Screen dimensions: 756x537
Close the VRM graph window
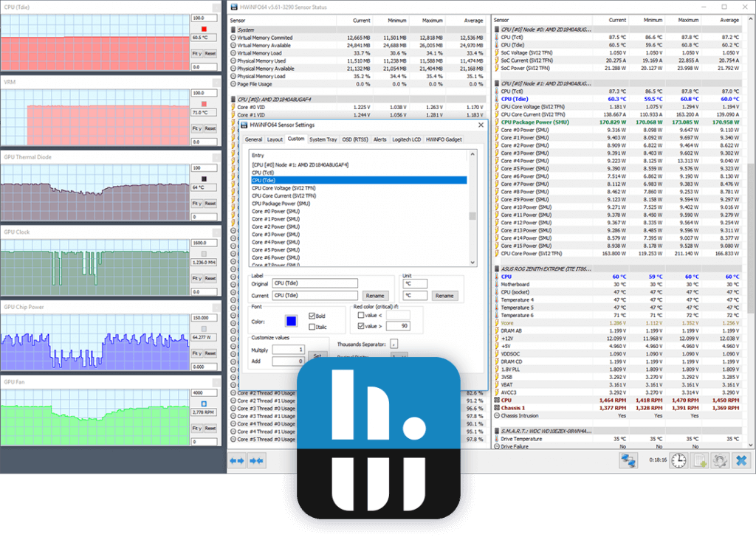pos(216,82)
